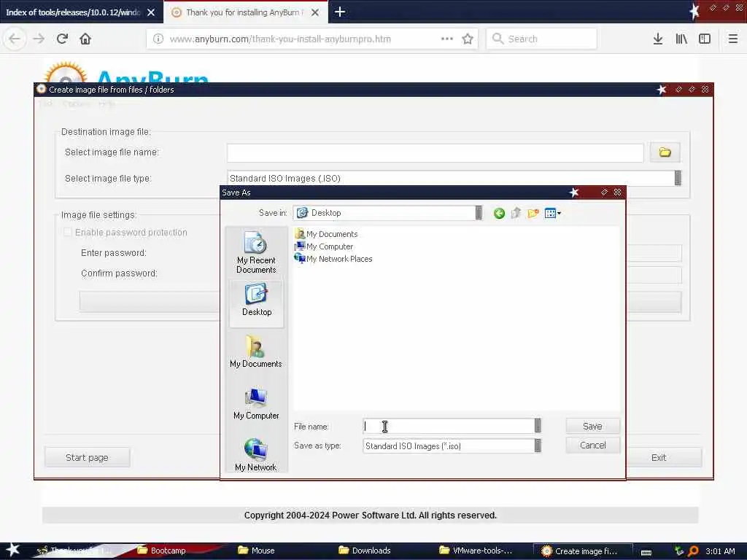The image size is (747, 560).
Task: Reload the page in Firefox
Action: pyautogui.click(x=62, y=39)
